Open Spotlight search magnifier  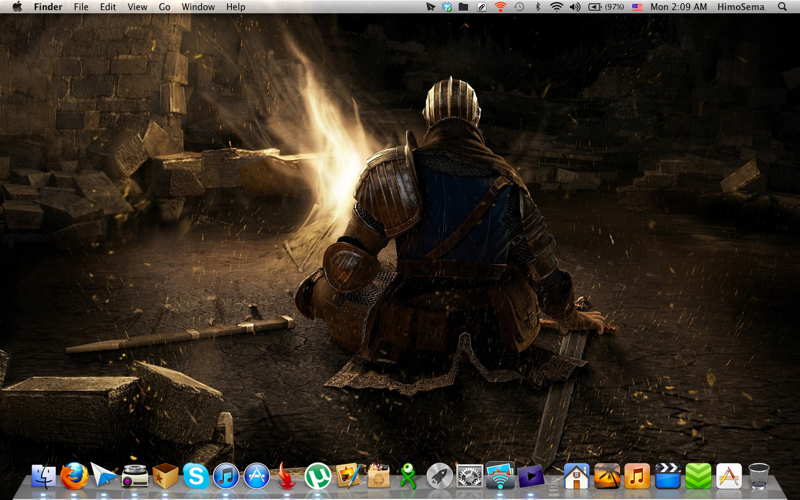pos(782,7)
